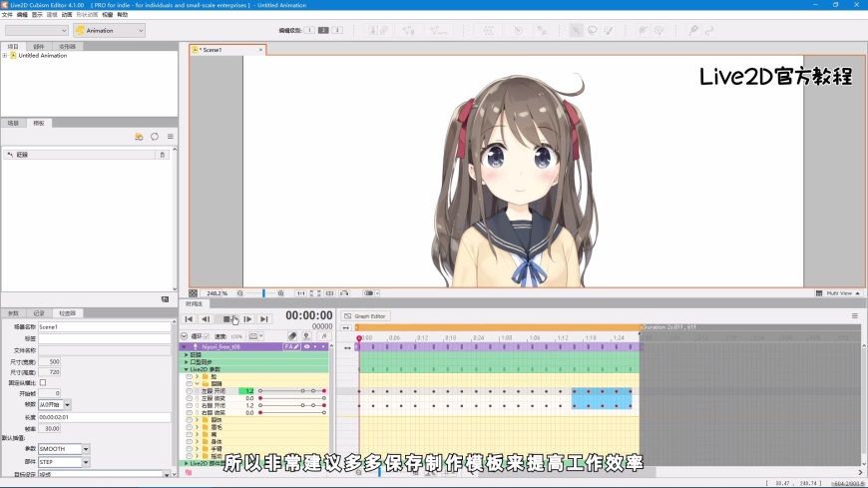This screenshot has width=868, height=488.
Task: Switch to the 记录 tab
Action: click(38, 313)
